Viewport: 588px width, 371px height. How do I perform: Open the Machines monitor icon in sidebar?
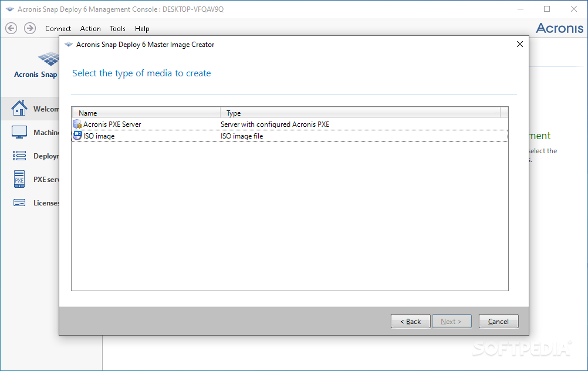[x=19, y=132]
